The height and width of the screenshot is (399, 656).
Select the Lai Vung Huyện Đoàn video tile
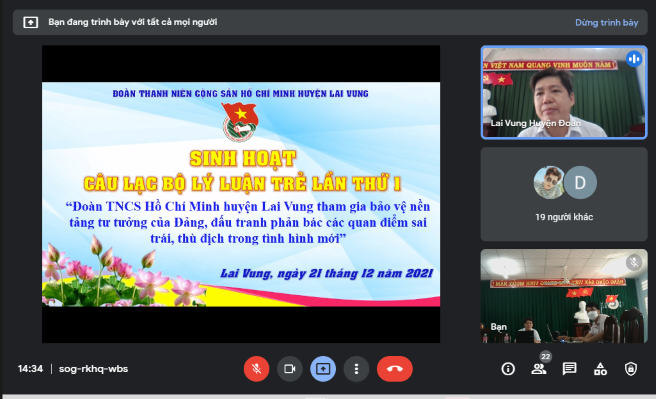coord(564,92)
